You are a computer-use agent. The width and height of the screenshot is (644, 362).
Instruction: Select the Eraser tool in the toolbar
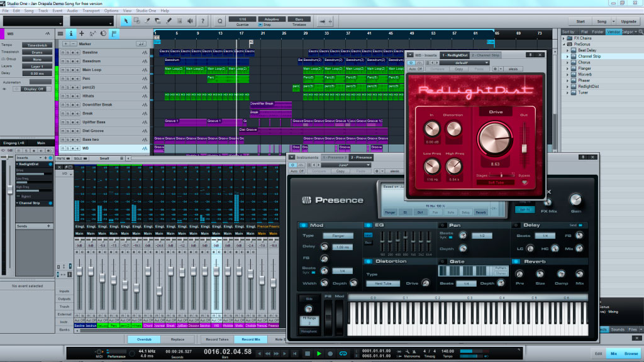point(158,21)
